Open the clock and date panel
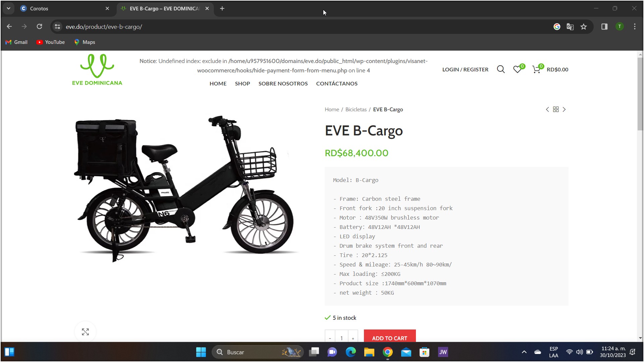This screenshot has height=362, width=644. click(613, 352)
